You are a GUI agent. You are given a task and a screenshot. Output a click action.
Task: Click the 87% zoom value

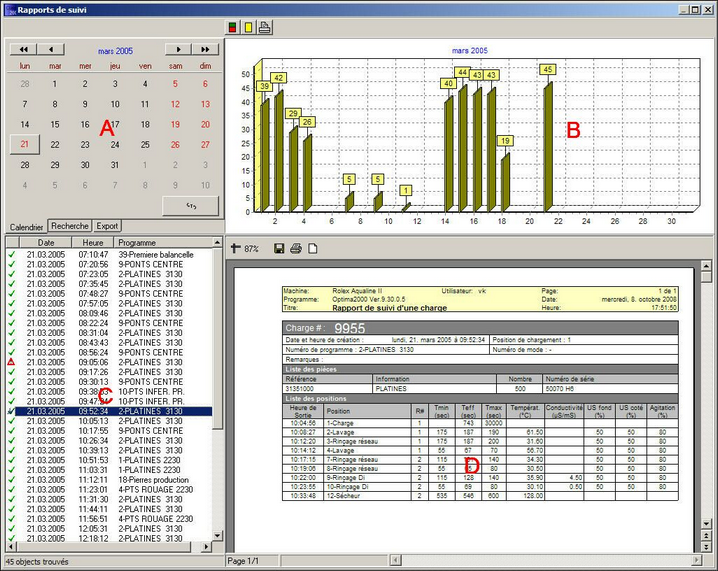pos(251,249)
